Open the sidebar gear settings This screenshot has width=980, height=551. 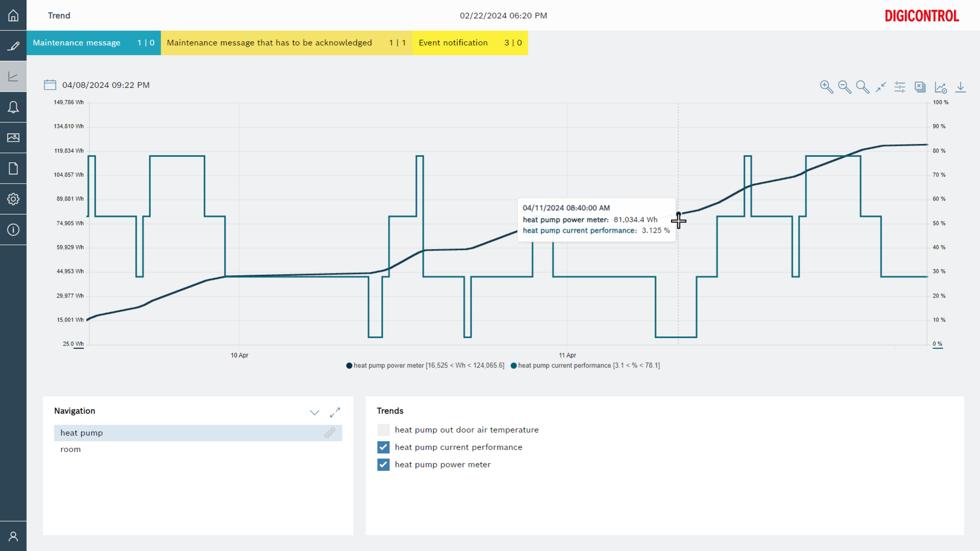(13, 199)
